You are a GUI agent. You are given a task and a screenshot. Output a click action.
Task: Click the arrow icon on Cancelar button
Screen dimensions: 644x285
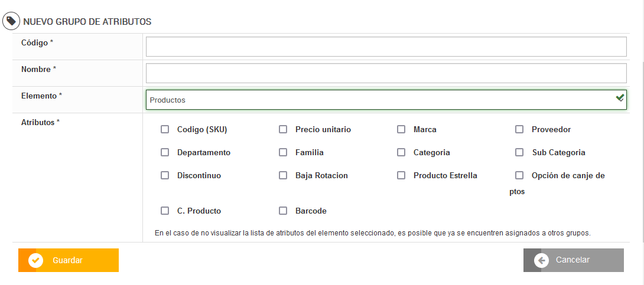[x=541, y=260]
